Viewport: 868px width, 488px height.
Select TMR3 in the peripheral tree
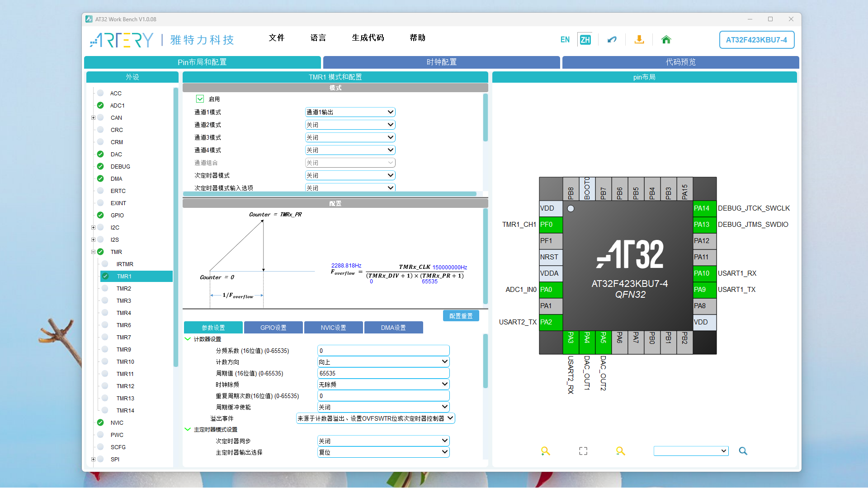(x=123, y=300)
